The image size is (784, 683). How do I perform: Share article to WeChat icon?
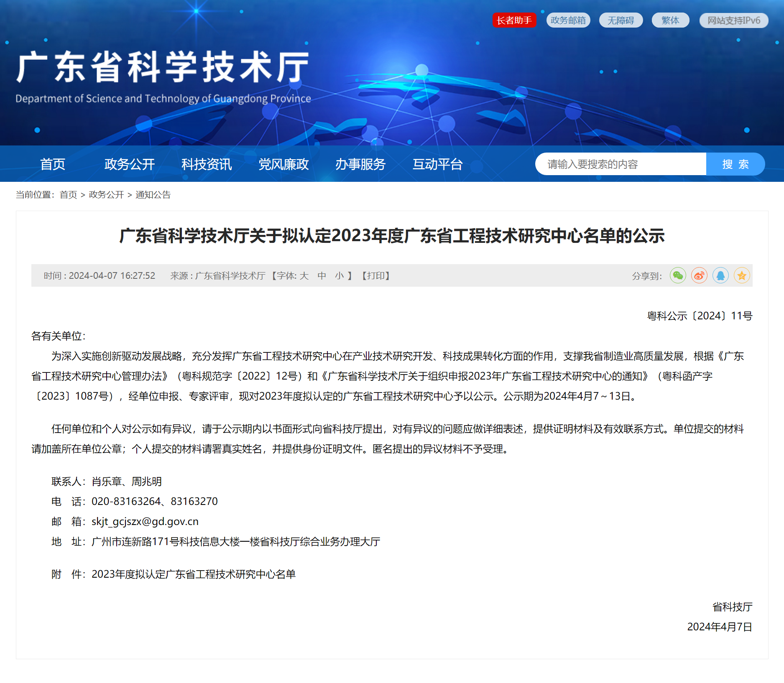(x=678, y=275)
